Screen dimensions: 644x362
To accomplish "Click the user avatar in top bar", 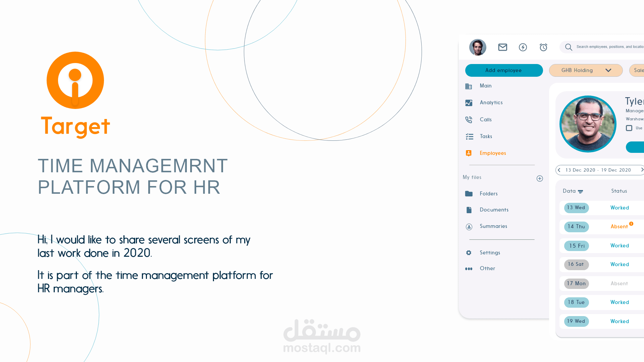I will 478,47.
